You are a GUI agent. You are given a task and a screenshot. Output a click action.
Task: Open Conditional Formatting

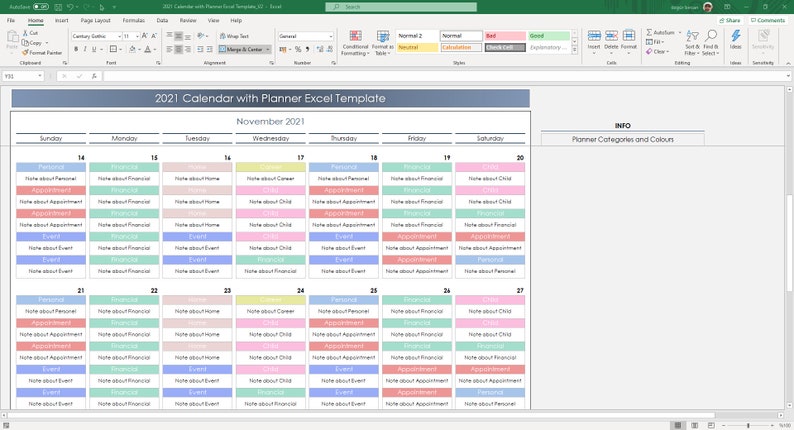pyautogui.click(x=355, y=43)
